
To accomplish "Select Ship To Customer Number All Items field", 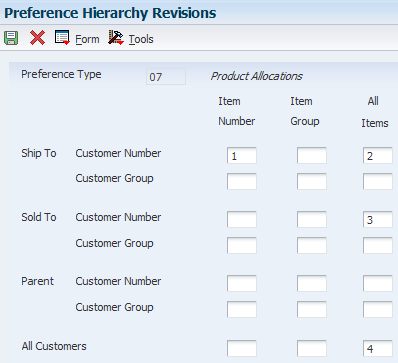I will (x=378, y=155).
